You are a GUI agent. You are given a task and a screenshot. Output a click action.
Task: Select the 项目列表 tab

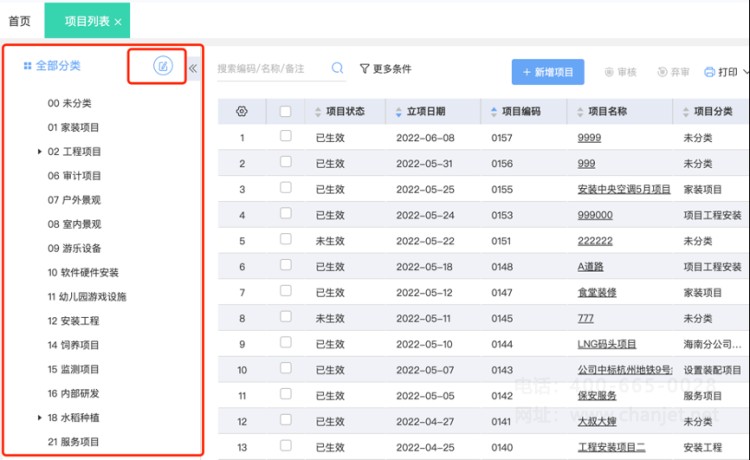tap(87, 21)
